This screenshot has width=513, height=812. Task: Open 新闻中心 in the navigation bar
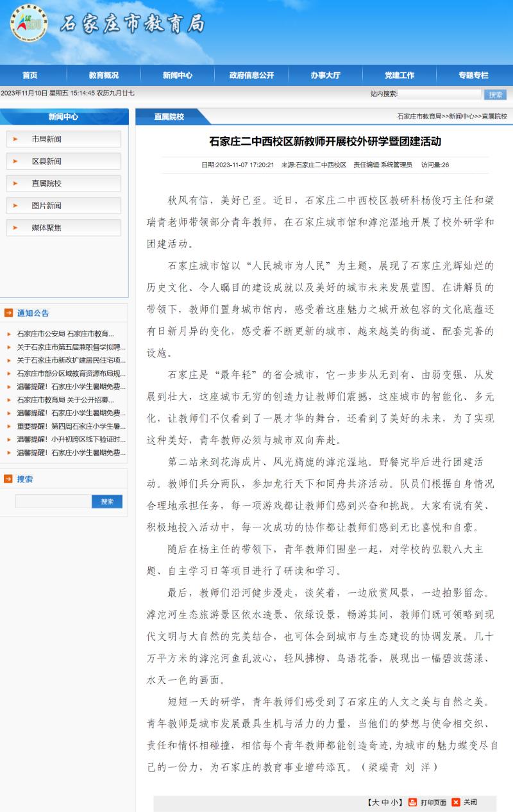[x=177, y=75]
